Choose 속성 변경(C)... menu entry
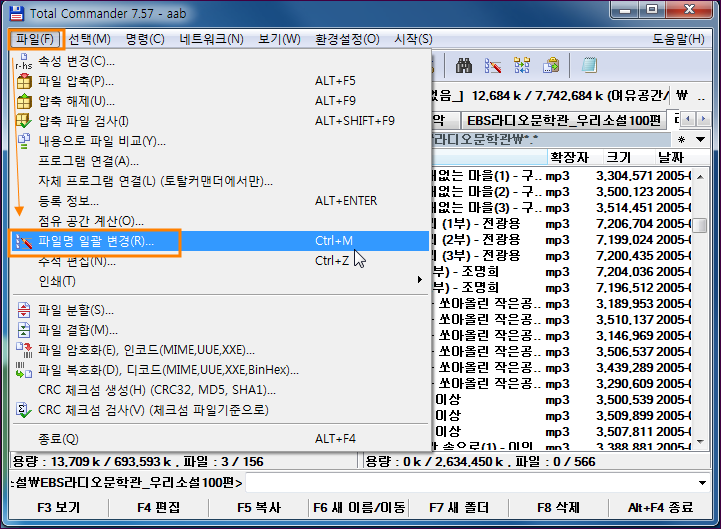This screenshot has height=529, width=721. click(220, 61)
